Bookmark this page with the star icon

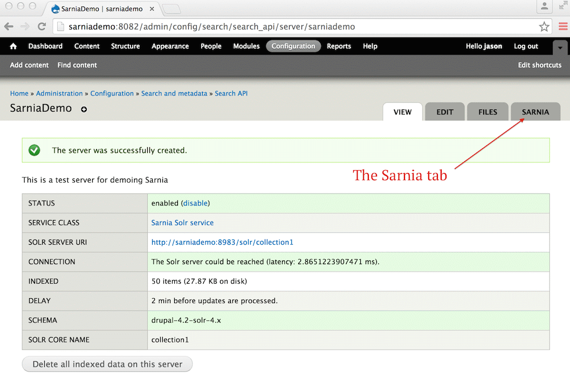pyautogui.click(x=544, y=26)
